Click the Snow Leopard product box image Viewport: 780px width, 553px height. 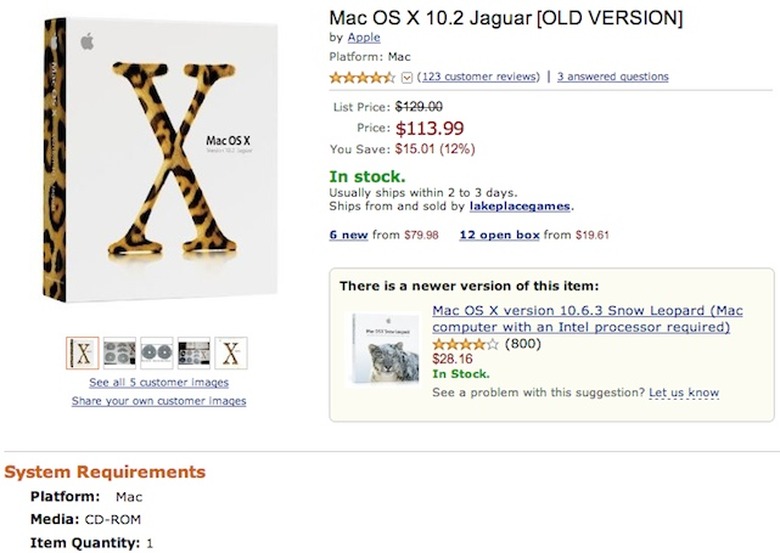coord(384,348)
